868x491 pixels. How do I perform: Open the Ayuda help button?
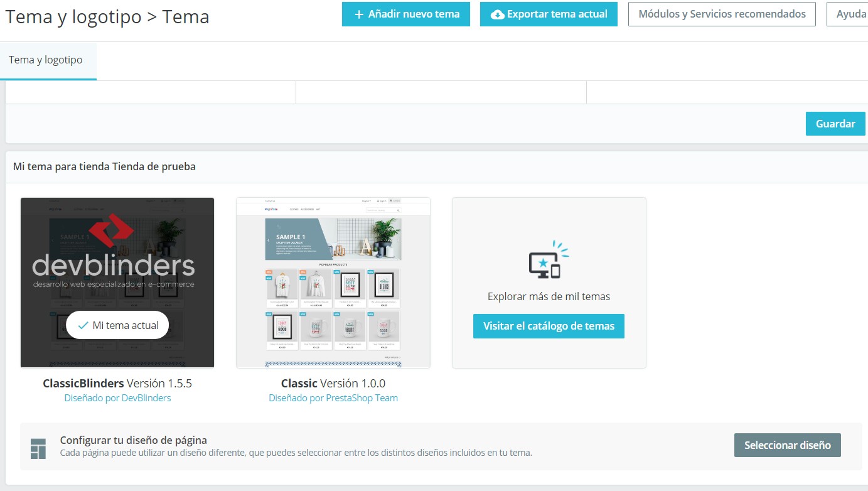[x=851, y=14]
